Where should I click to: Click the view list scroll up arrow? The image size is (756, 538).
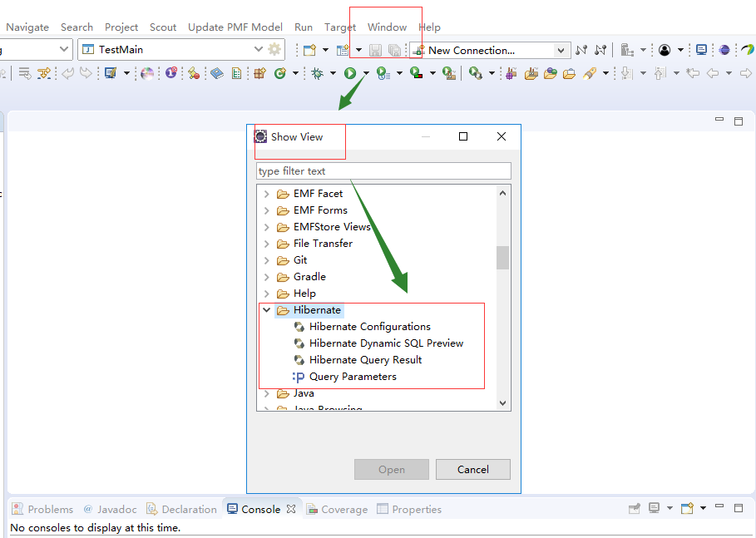point(503,193)
